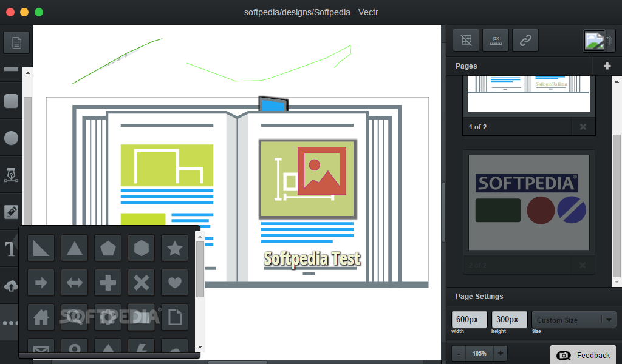Screen dimensions: 622x364
Task: Select the Rounded Rectangle tool
Action: (11, 101)
